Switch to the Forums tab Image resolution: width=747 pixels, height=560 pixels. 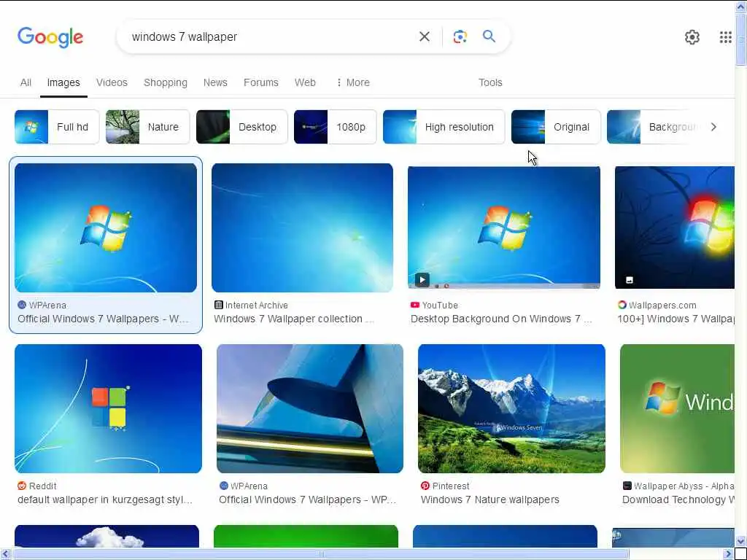[261, 82]
